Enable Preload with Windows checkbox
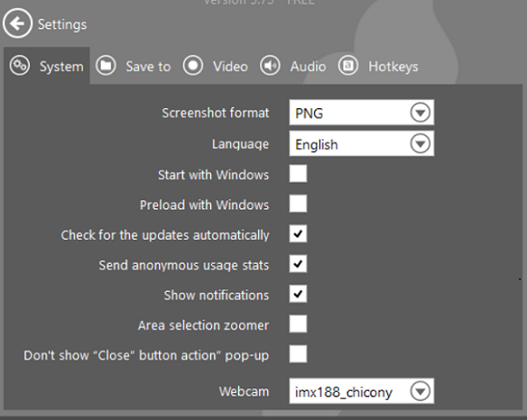 [x=298, y=204]
